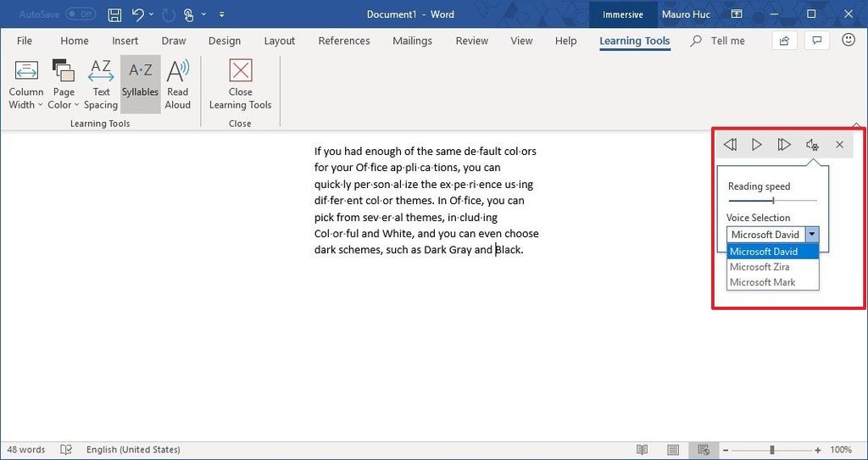Screen dimensions: 868x460
Task: Expand the Touch/Mouse mode dropdown arrow
Action: point(203,15)
